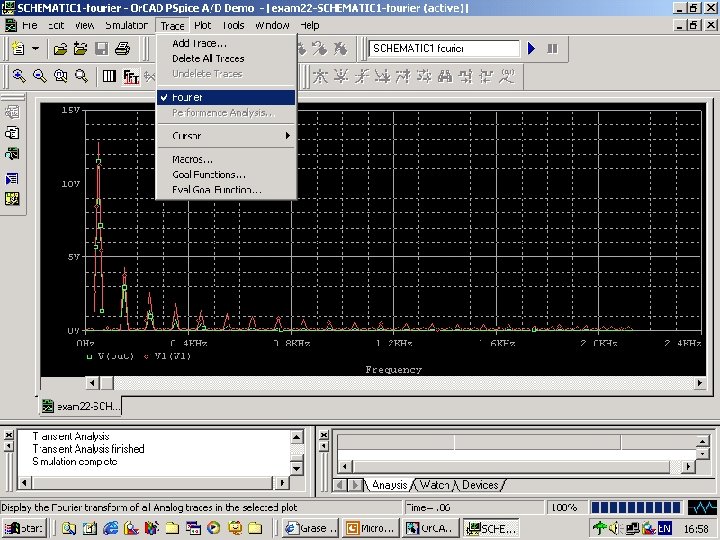Click the Print icon in toolbar

[121, 48]
